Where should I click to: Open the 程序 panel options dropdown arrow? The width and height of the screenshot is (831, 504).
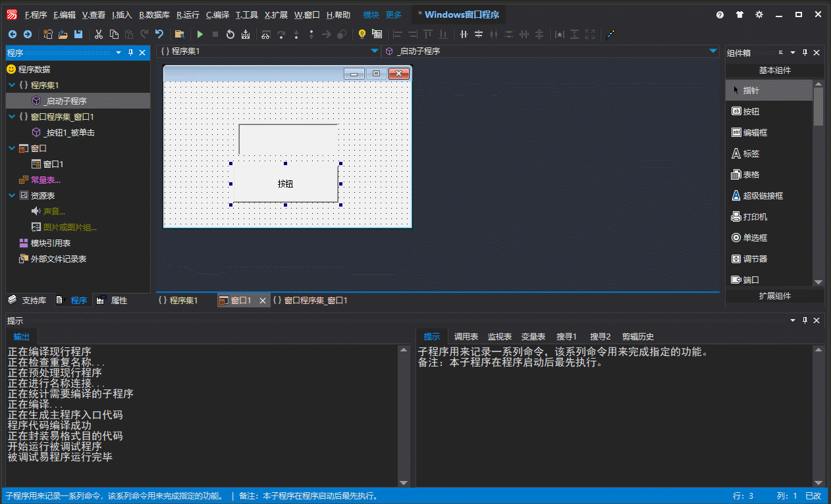coord(119,53)
